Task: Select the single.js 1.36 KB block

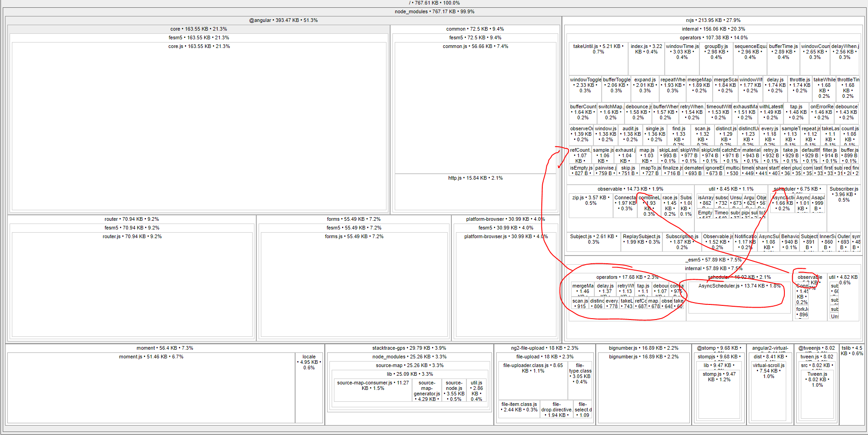Action: [655, 135]
